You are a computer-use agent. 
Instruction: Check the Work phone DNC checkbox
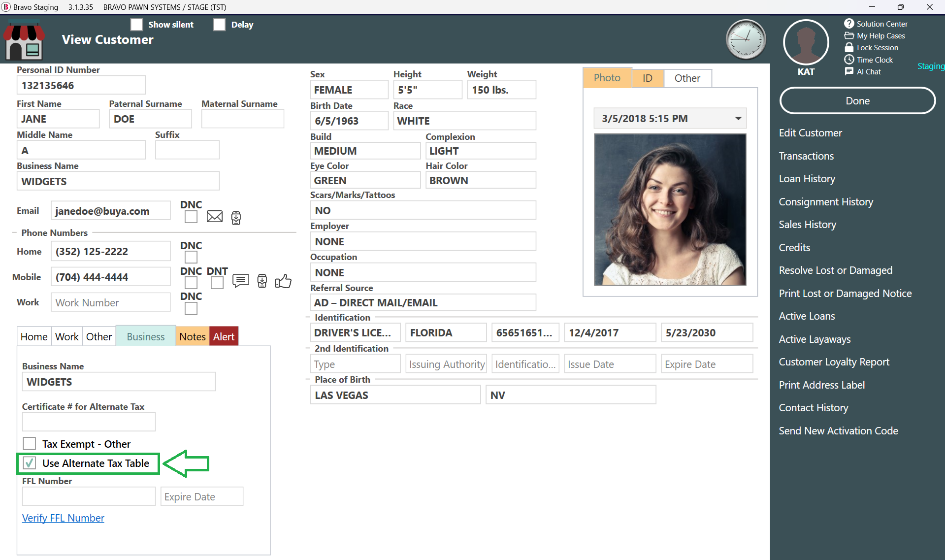coord(191,308)
